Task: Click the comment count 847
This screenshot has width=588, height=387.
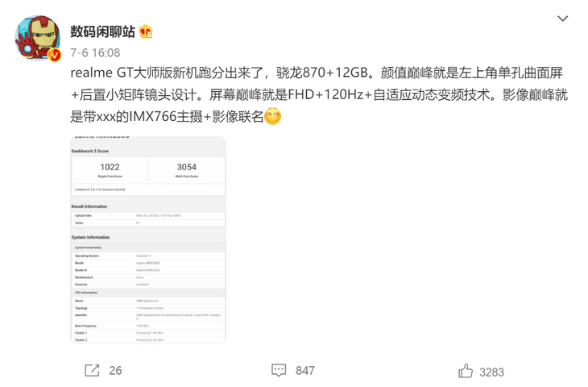Action: pos(305,371)
